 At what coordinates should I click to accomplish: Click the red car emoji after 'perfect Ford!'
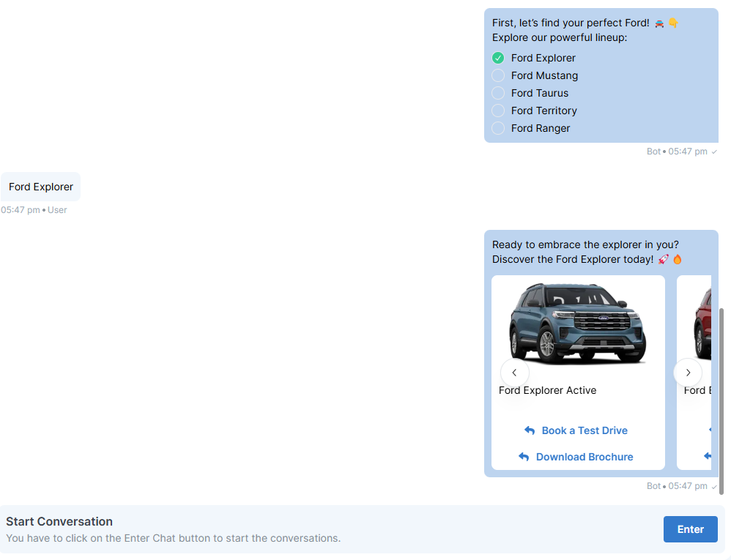pyautogui.click(x=659, y=23)
